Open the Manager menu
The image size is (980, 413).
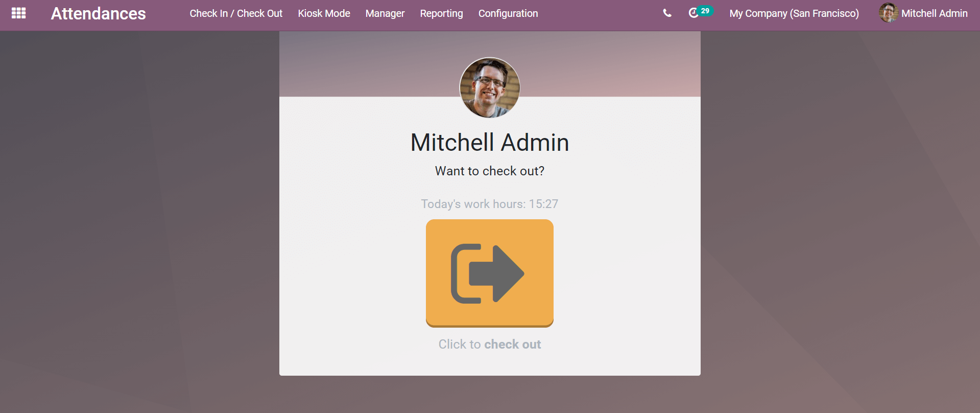pos(385,13)
